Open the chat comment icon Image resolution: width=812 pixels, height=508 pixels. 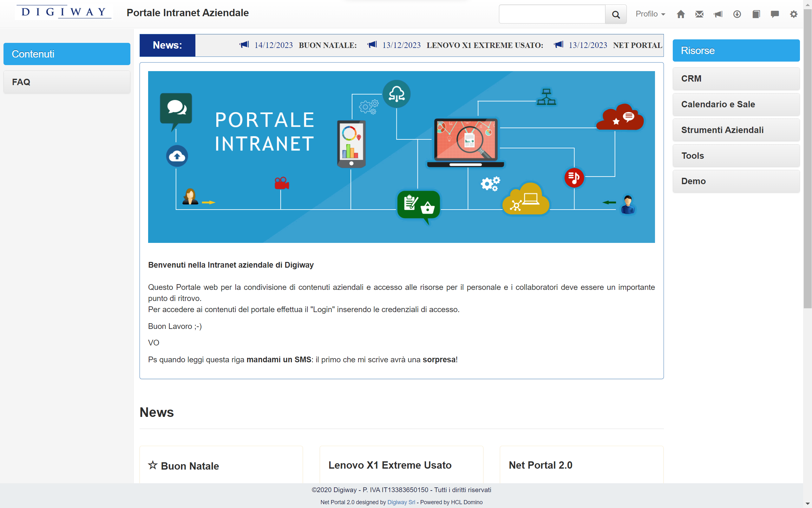tap(775, 14)
